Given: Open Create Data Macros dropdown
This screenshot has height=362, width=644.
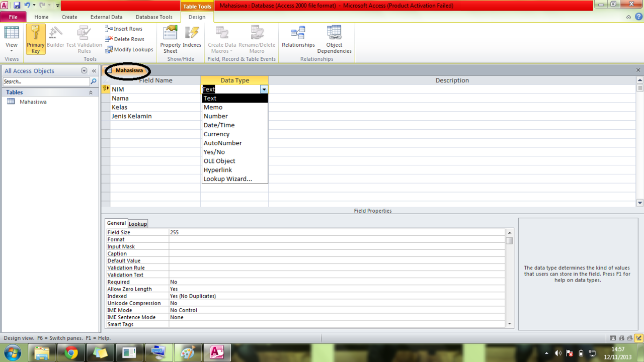Looking at the screenshot, I should [222, 39].
